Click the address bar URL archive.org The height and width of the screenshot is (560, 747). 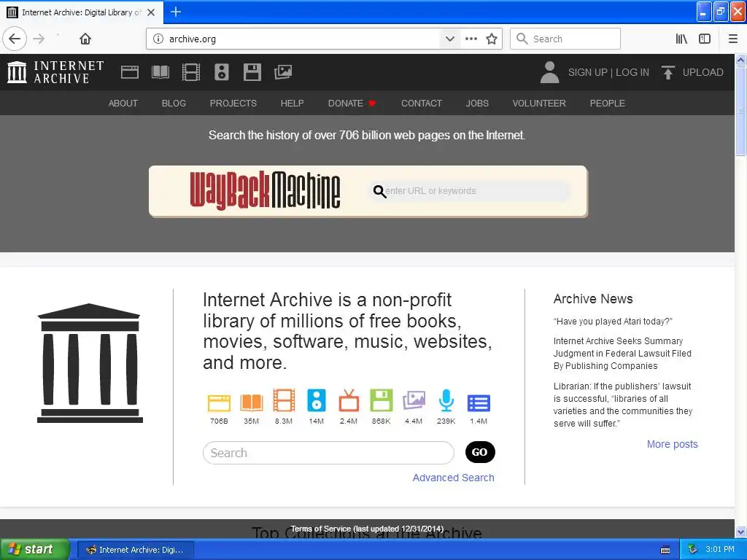(193, 39)
